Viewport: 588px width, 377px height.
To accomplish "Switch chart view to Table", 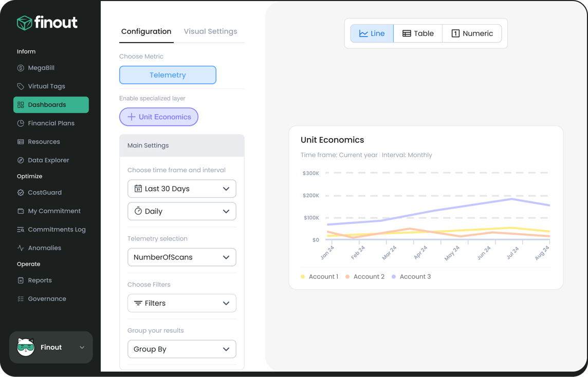I will pos(418,33).
